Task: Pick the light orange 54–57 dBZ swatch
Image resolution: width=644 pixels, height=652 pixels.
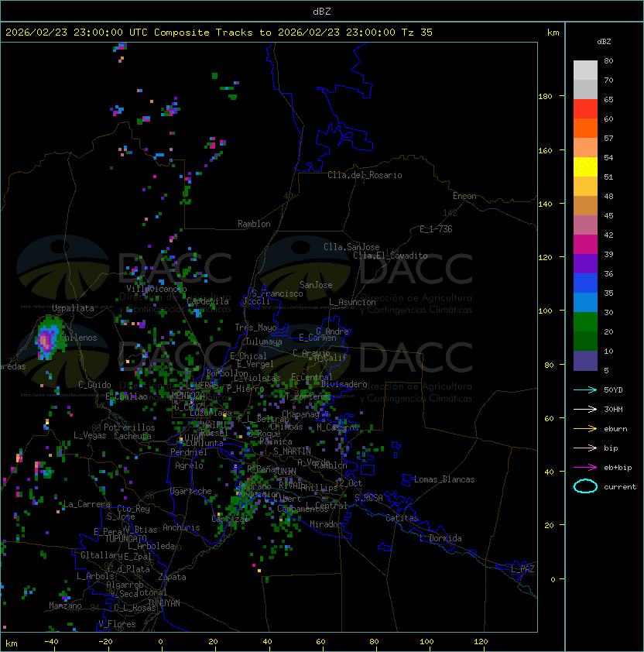Action: click(585, 148)
